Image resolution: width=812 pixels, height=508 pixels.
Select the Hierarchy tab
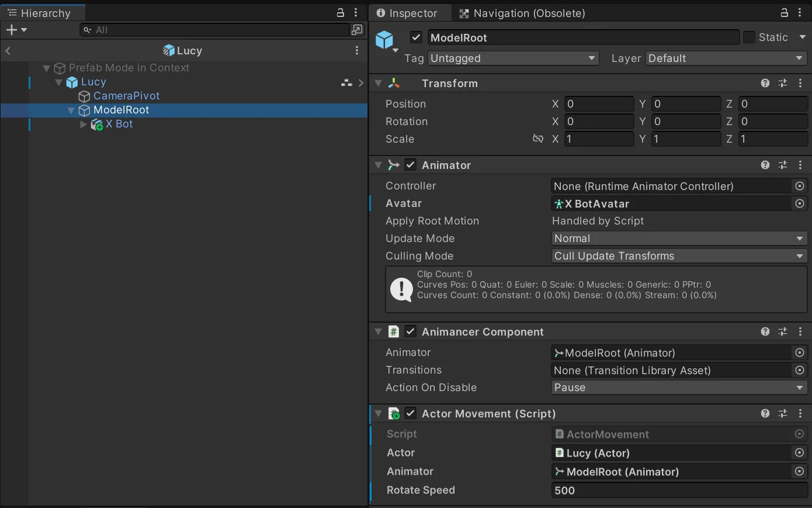tap(40, 13)
